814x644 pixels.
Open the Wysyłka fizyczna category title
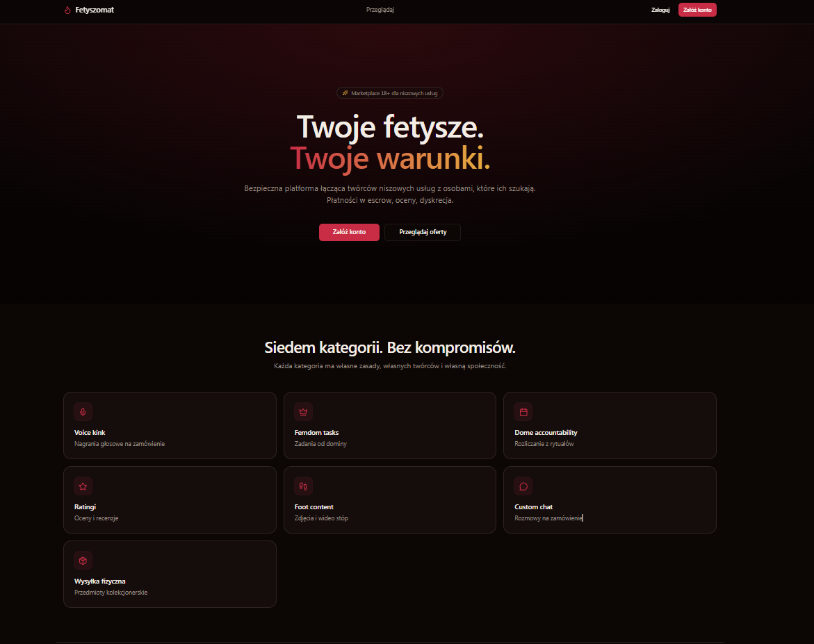pyautogui.click(x=99, y=581)
